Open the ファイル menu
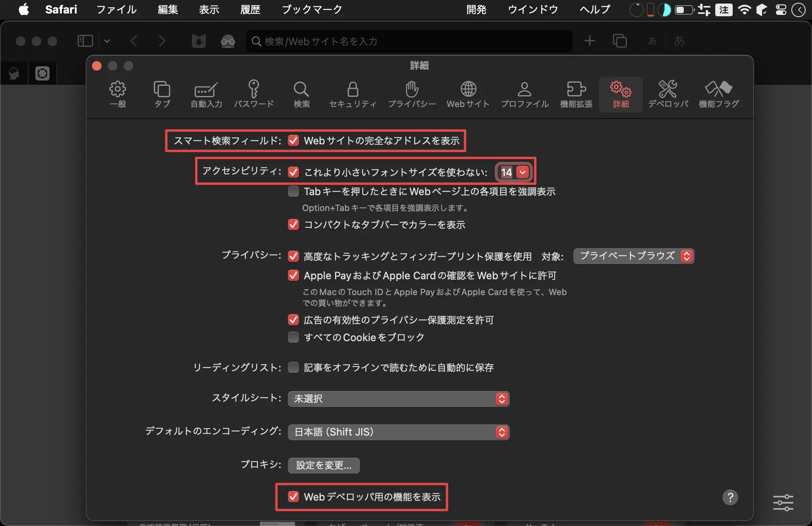812x526 pixels. pyautogui.click(x=117, y=9)
